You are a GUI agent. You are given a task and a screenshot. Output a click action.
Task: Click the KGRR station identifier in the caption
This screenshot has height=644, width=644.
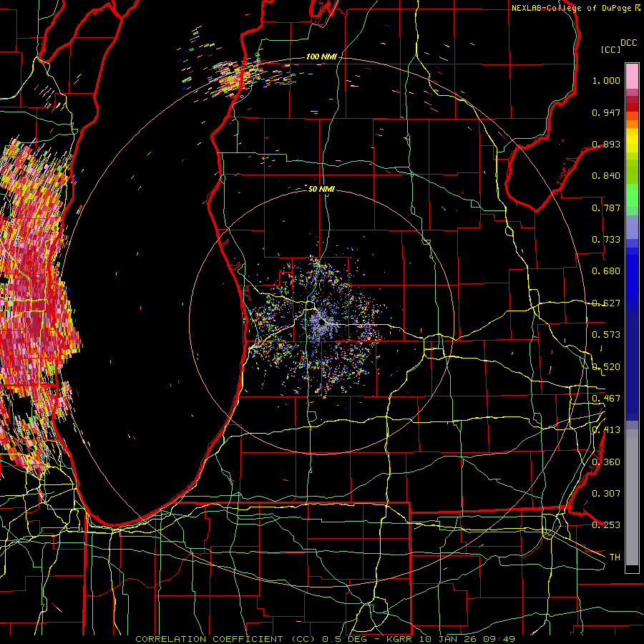click(399, 639)
